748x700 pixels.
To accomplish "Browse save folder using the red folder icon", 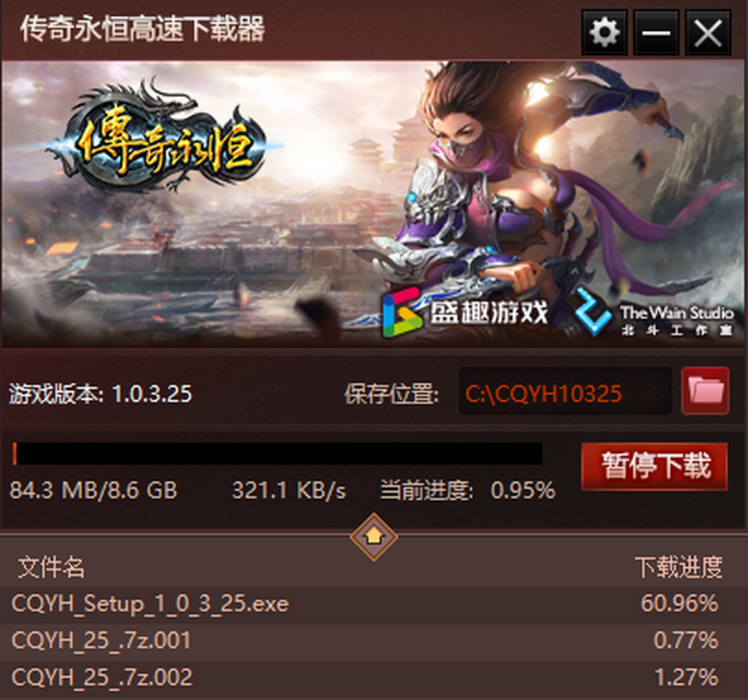I will (x=705, y=391).
